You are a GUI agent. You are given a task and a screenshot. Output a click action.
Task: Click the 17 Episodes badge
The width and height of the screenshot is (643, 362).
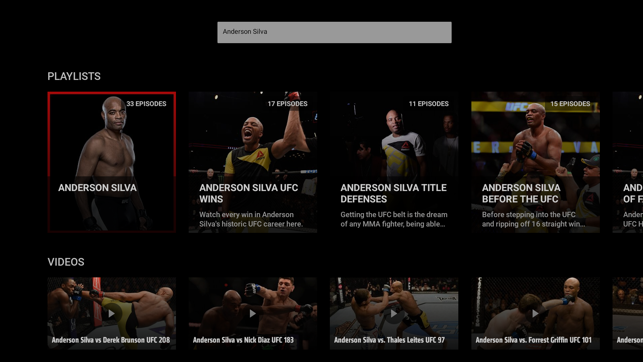point(287,104)
